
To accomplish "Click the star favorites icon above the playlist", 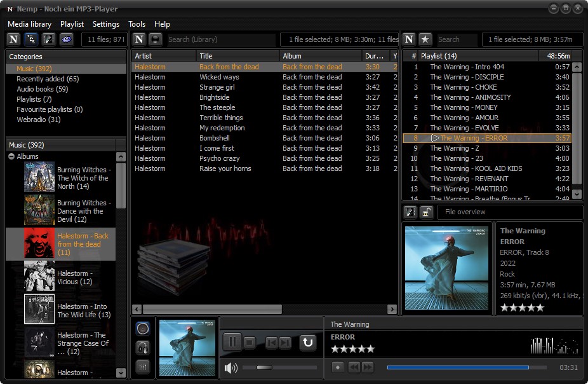I will click(425, 39).
